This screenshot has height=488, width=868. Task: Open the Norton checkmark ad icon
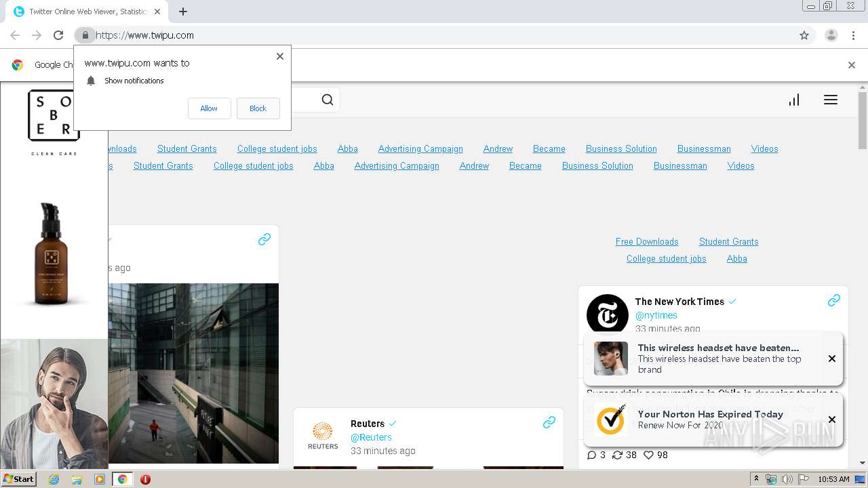pos(610,420)
